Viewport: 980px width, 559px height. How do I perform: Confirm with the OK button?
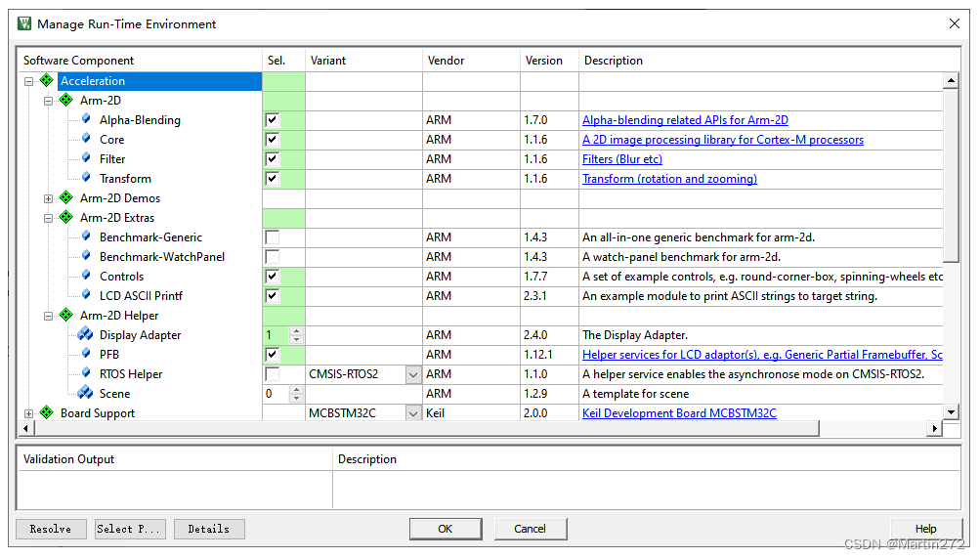point(446,529)
